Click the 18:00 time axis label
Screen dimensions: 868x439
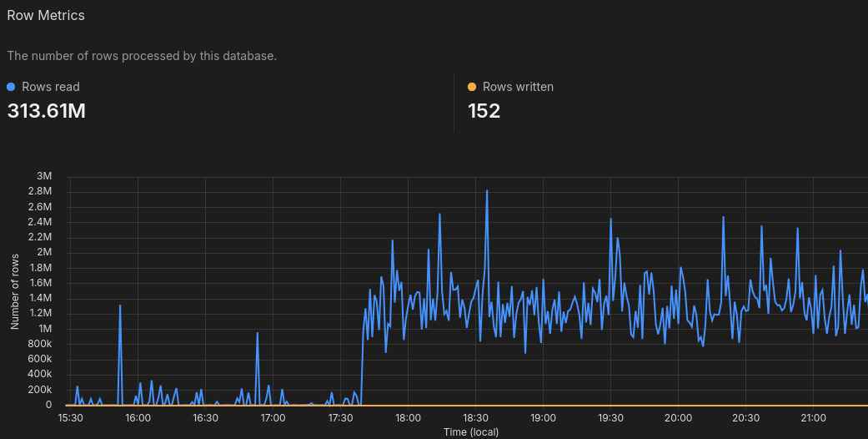(408, 418)
